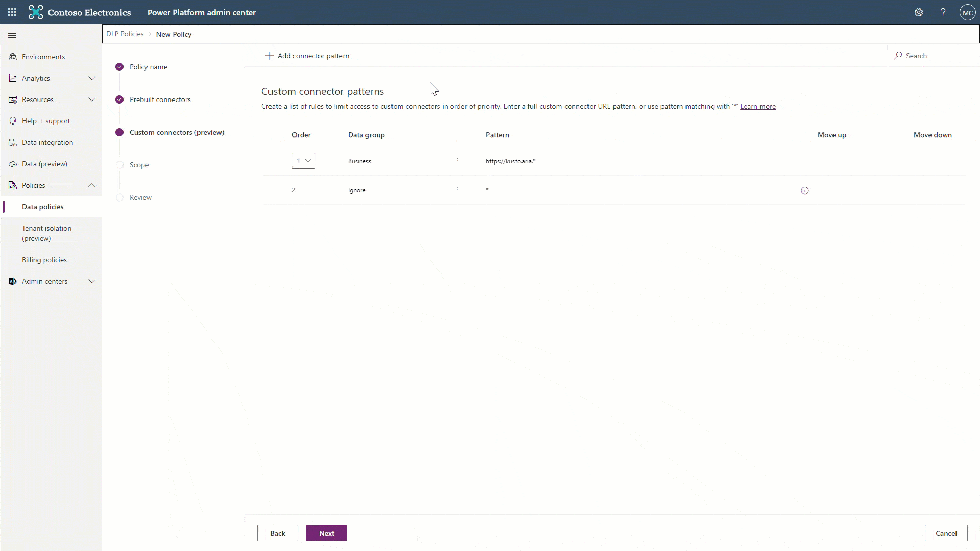Screen dimensions: 980x551
Task: Click the Add connector pattern button
Action: pos(308,55)
